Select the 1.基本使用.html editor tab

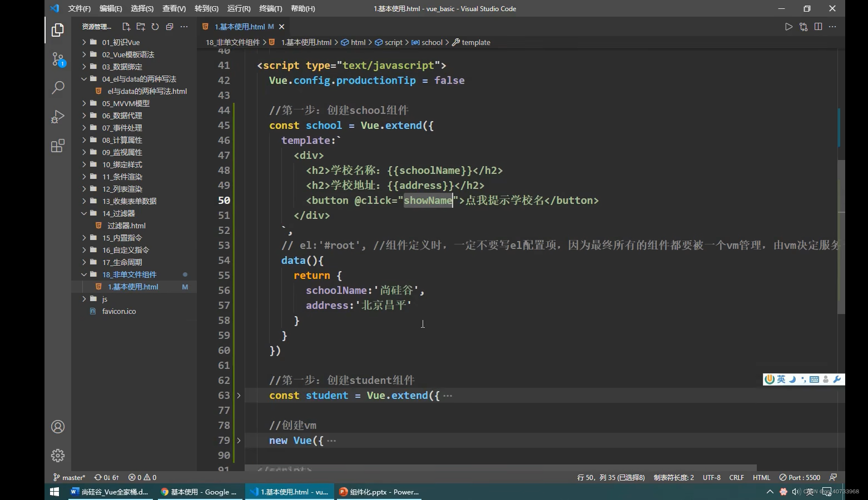click(244, 27)
